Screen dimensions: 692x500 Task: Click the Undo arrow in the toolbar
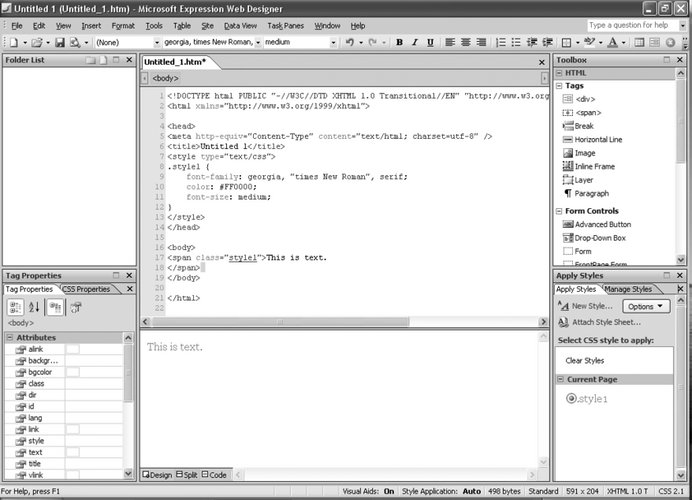point(349,43)
